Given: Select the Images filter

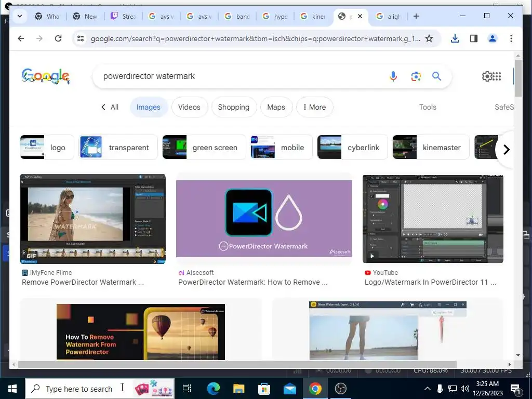Looking at the screenshot, I should click(x=148, y=107).
